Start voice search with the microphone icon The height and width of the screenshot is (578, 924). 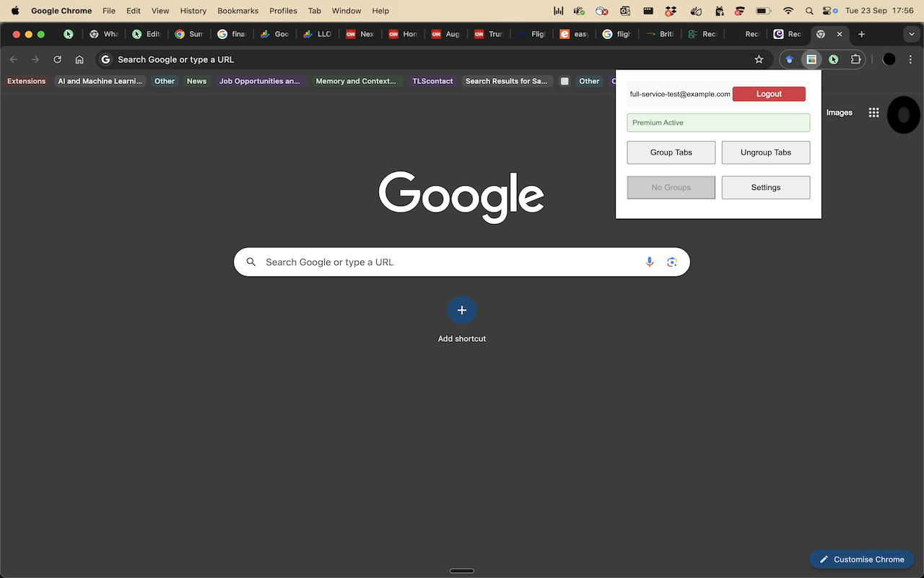point(649,262)
